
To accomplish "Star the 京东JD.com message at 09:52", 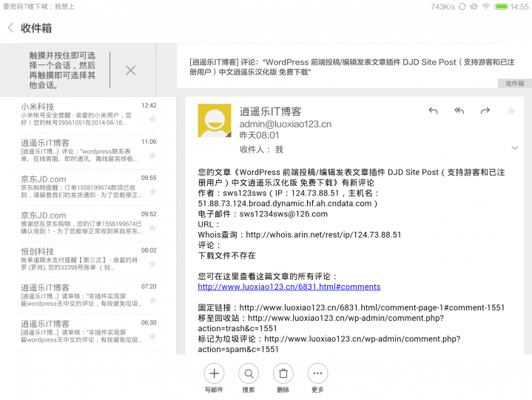I will click(152, 227).
